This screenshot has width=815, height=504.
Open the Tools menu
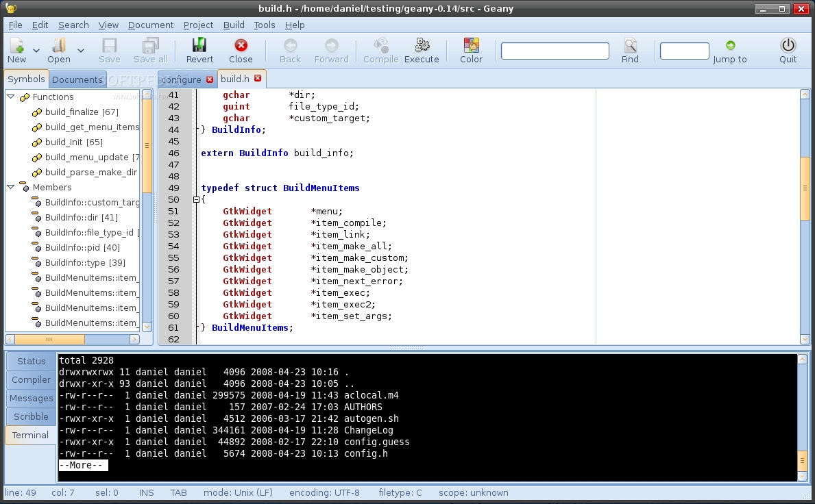264,25
